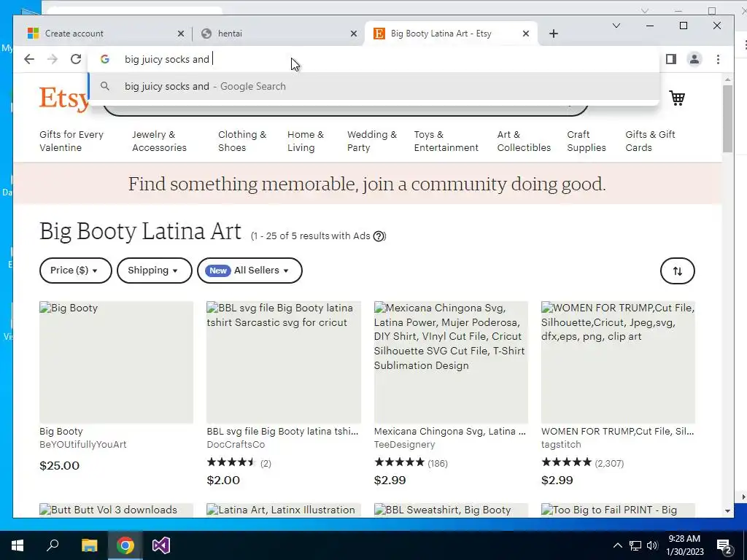
Task: Visit the DocCraftsCo shop name
Action: (236, 444)
